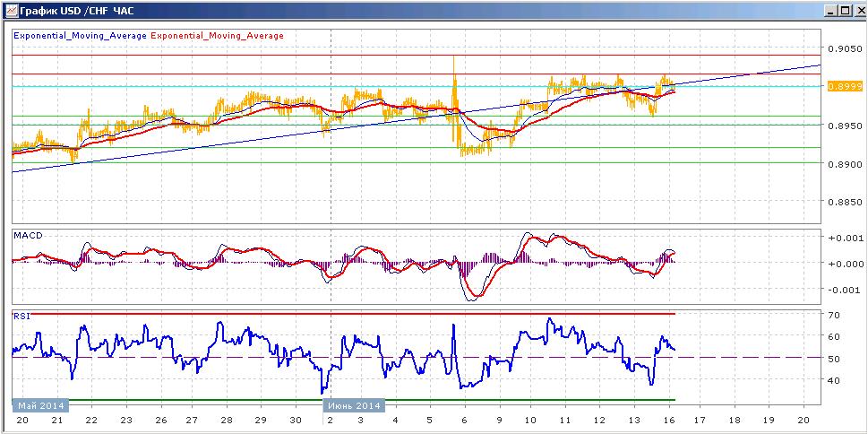The width and height of the screenshot is (868, 434).
Task: Click date 20 at timeline start
Action: 23,421
